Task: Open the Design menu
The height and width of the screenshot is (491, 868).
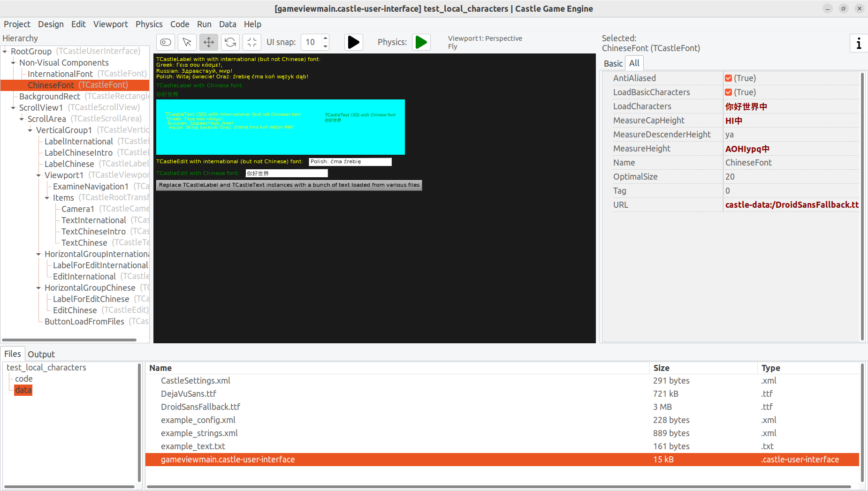Action: (51, 24)
